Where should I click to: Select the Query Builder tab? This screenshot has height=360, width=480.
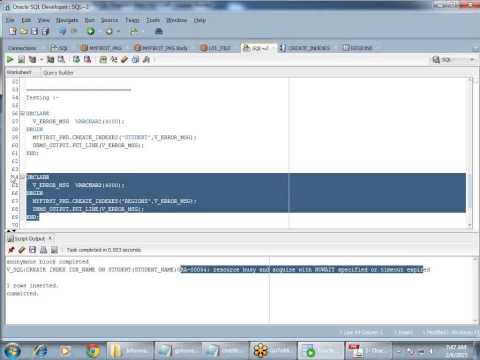click(x=58, y=73)
